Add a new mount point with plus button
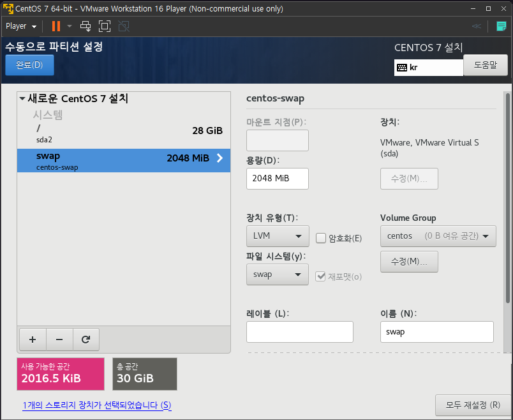This screenshot has height=420, width=513. [x=33, y=340]
